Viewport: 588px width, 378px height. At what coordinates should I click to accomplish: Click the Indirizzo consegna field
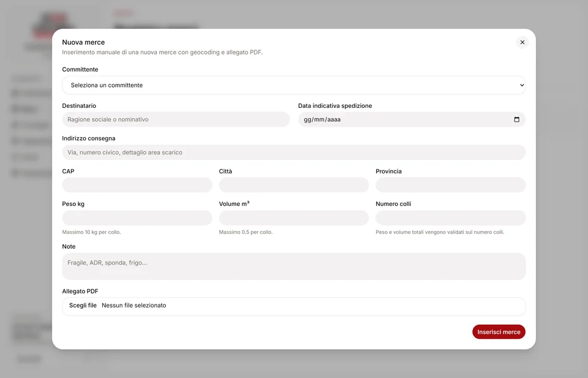[x=293, y=153]
